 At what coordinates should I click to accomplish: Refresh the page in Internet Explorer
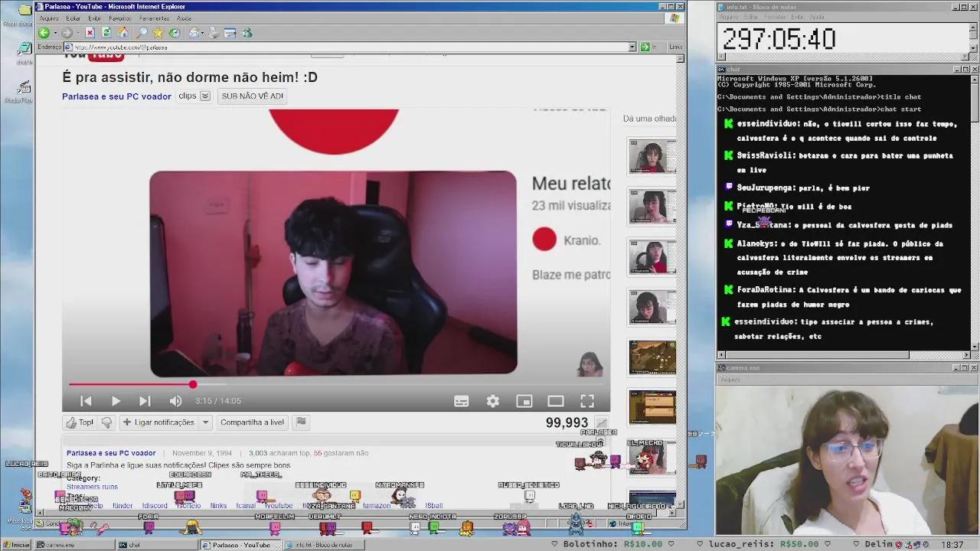(x=106, y=33)
